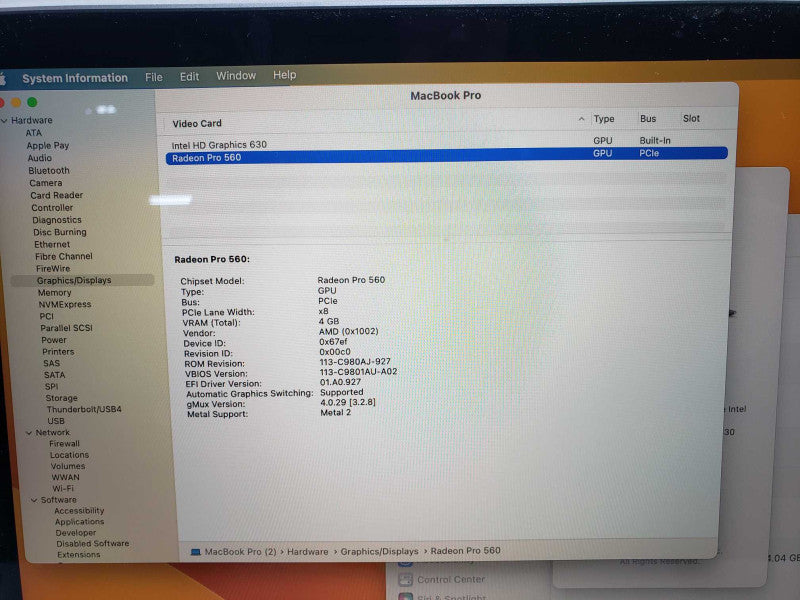Select FireWire in the sidebar
This screenshot has width=800, height=600.
click(53, 268)
